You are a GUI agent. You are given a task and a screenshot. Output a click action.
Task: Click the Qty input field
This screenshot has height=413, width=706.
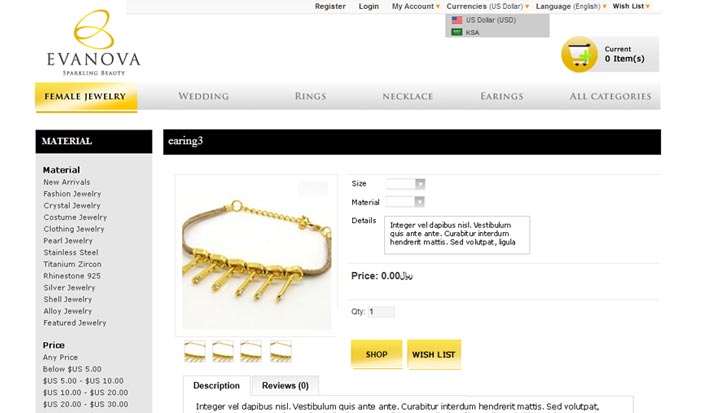381,312
